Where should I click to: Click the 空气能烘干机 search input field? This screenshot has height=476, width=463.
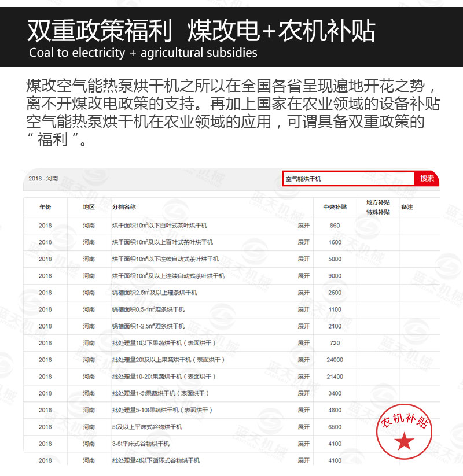point(348,179)
